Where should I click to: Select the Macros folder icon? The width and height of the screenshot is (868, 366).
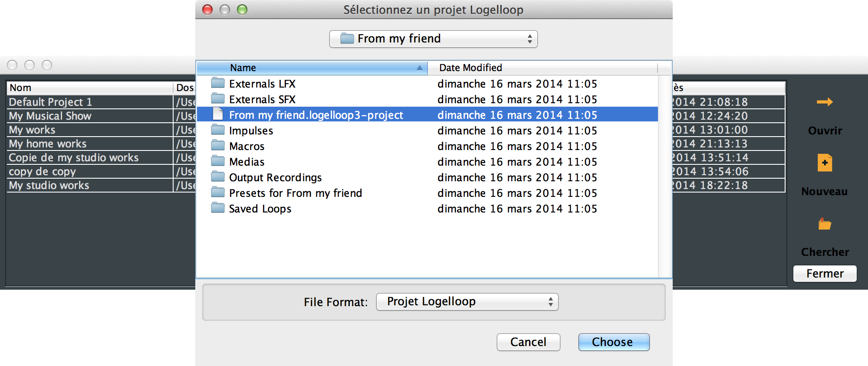[x=218, y=145]
